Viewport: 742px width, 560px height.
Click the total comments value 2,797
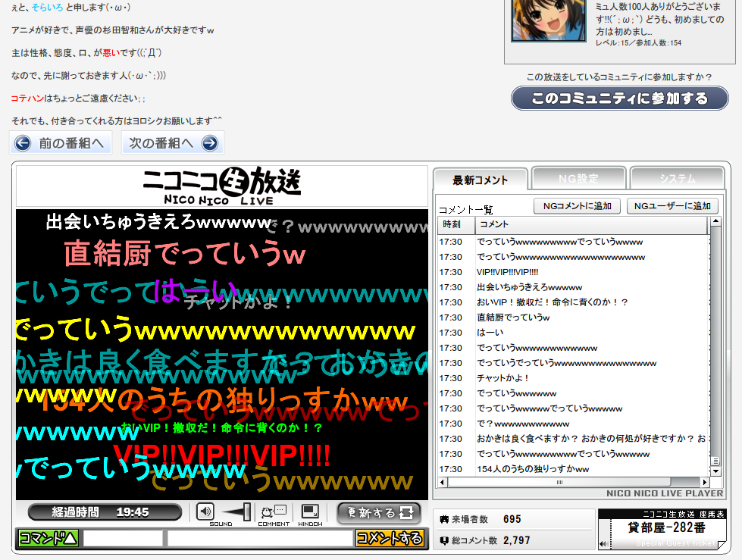[517, 540]
